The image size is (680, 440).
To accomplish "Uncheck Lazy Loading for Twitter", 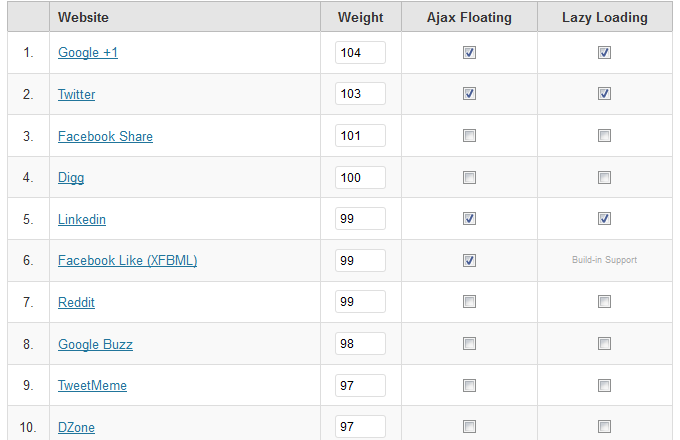I will coord(605,94).
